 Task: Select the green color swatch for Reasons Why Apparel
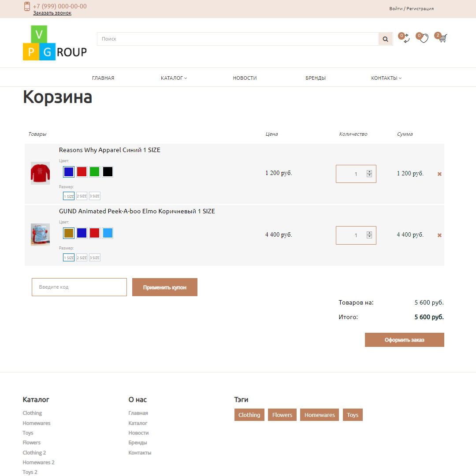coord(94,171)
